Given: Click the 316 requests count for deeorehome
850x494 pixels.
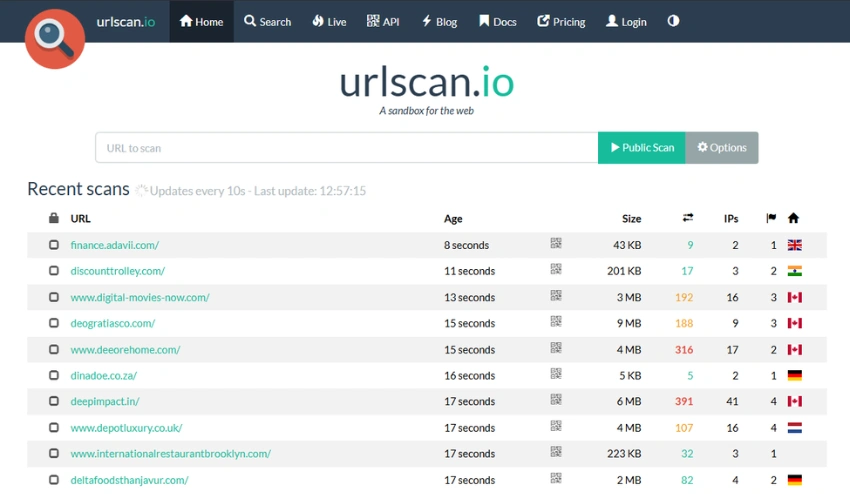Looking at the screenshot, I should click(684, 350).
